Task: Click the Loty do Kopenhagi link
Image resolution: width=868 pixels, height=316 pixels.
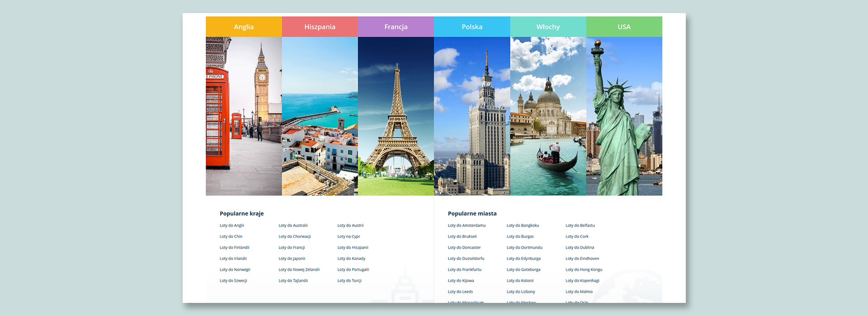Action: point(583,281)
